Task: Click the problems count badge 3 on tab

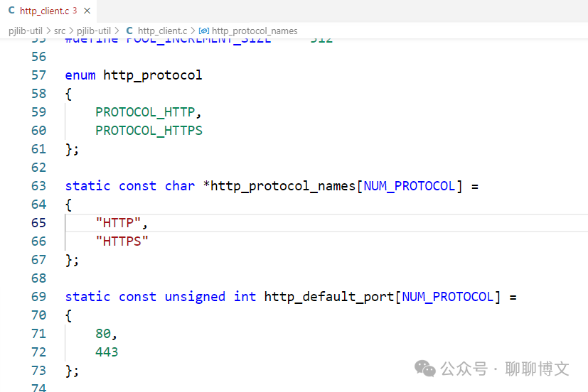Action: coord(75,11)
